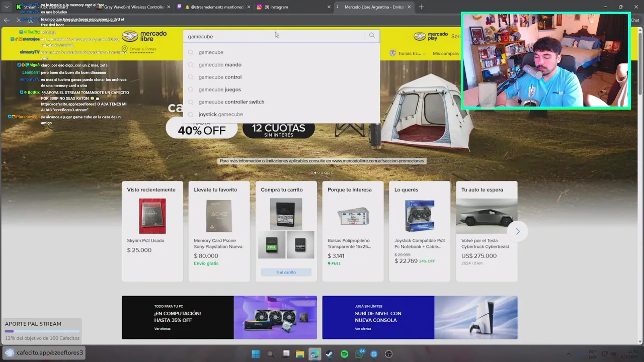The image size is (644, 362).
Task: Open Task View in taskbar
Action: point(286,354)
